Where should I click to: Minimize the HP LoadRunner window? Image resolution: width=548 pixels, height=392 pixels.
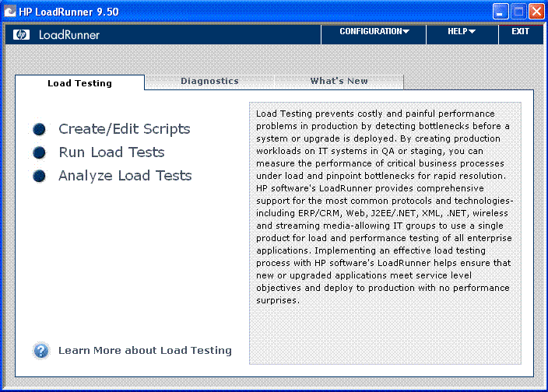[501, 12]
